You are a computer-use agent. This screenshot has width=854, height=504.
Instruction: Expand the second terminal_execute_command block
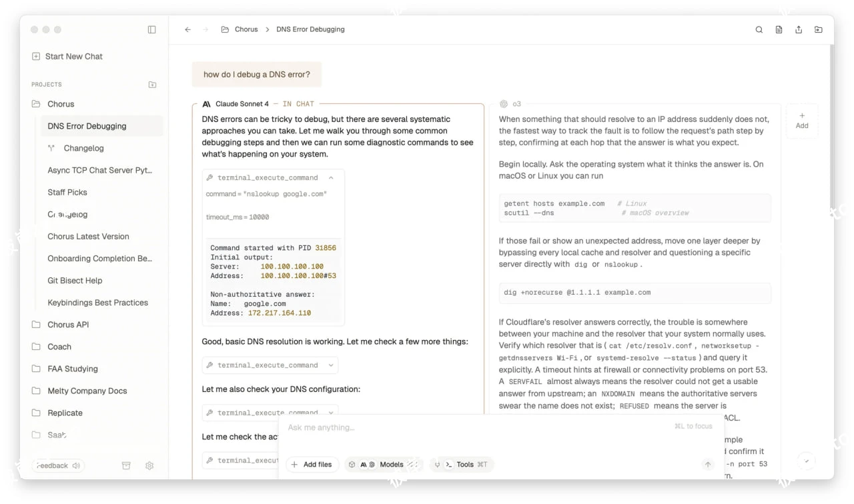(x=332, y=365)
